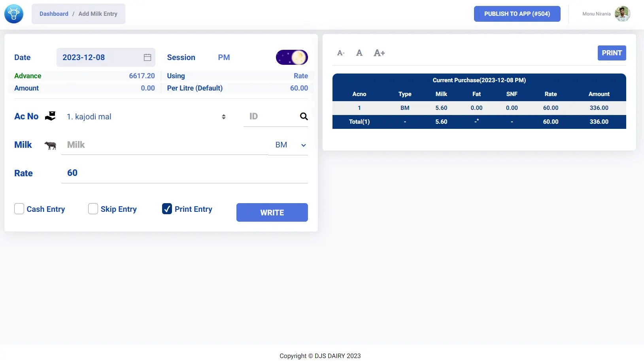Toggle the PM session night switch
Image resolution: width=644 pixels, height=362 pixels.
click(292, 57)
